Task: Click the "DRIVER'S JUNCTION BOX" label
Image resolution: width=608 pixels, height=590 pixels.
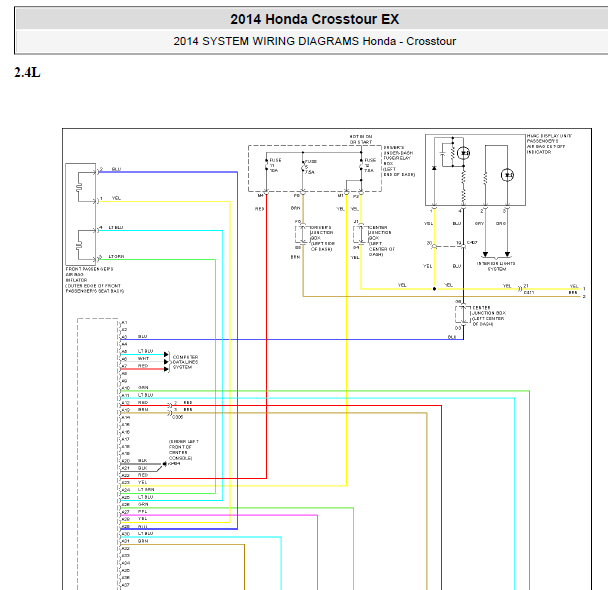Action: coord(323,238)
